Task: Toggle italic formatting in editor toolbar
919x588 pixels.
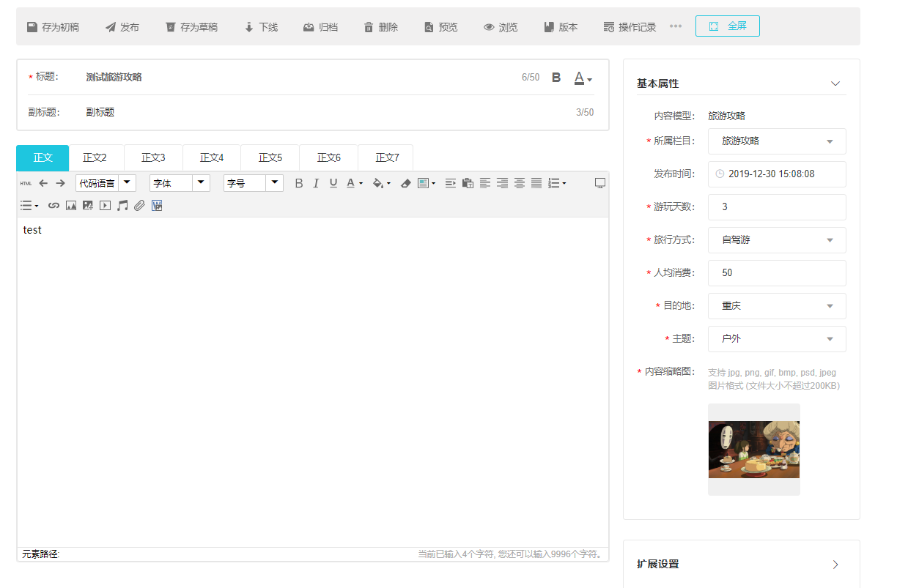Action: pos(316,183)
